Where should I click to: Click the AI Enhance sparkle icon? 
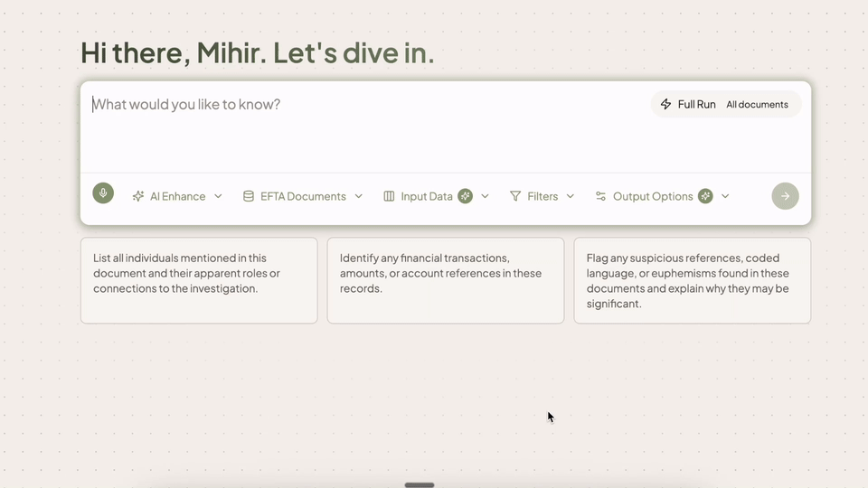point(138,196)
